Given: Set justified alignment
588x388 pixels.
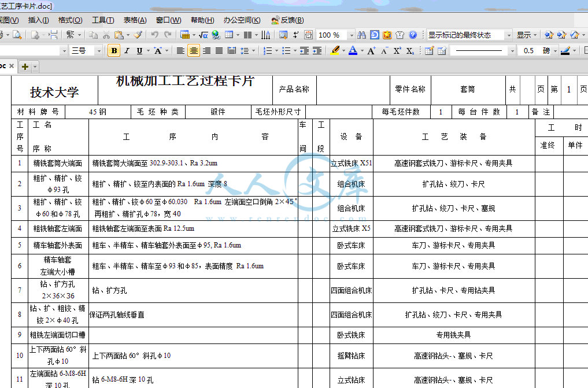Looking at the screenshot, I should 219,51.
